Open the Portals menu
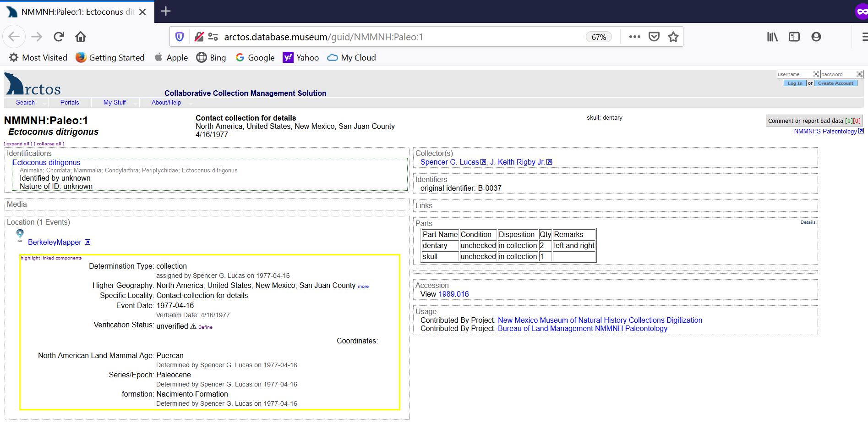 pos(70,103)
